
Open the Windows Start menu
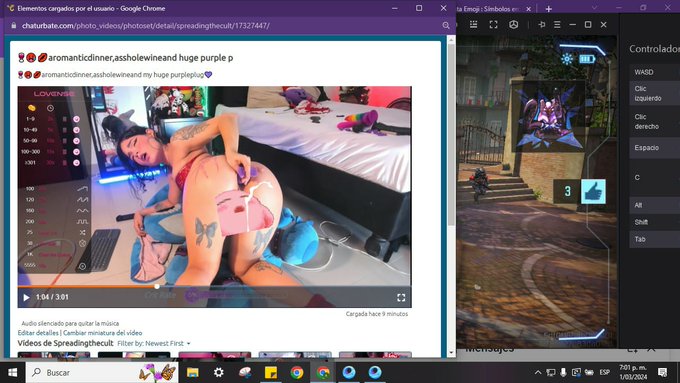[x=13, y=372]
